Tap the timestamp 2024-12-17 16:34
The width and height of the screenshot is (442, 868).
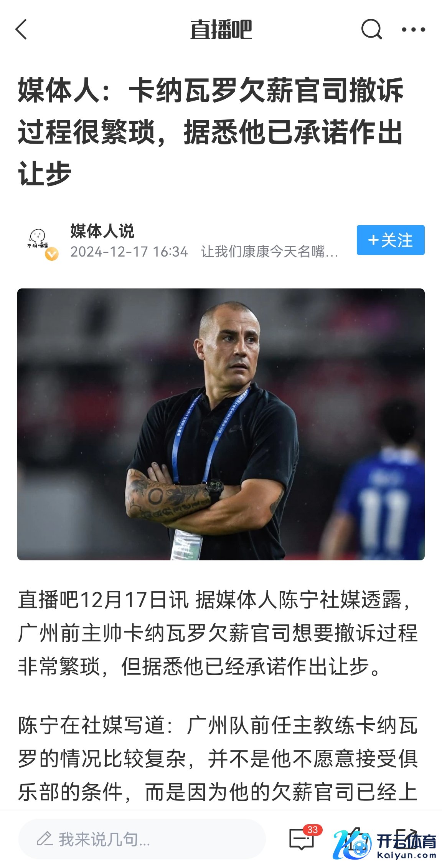coord(129,252)
